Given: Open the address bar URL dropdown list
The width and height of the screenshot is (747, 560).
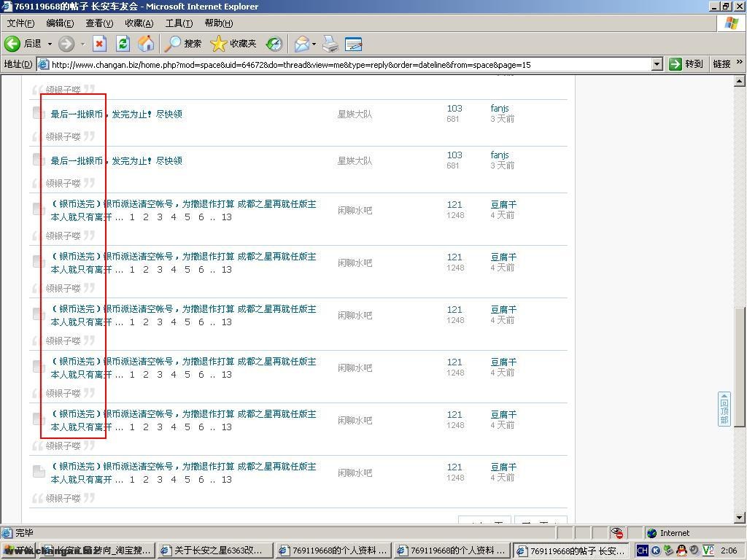Looking at the screenshot, I should 657,64.
